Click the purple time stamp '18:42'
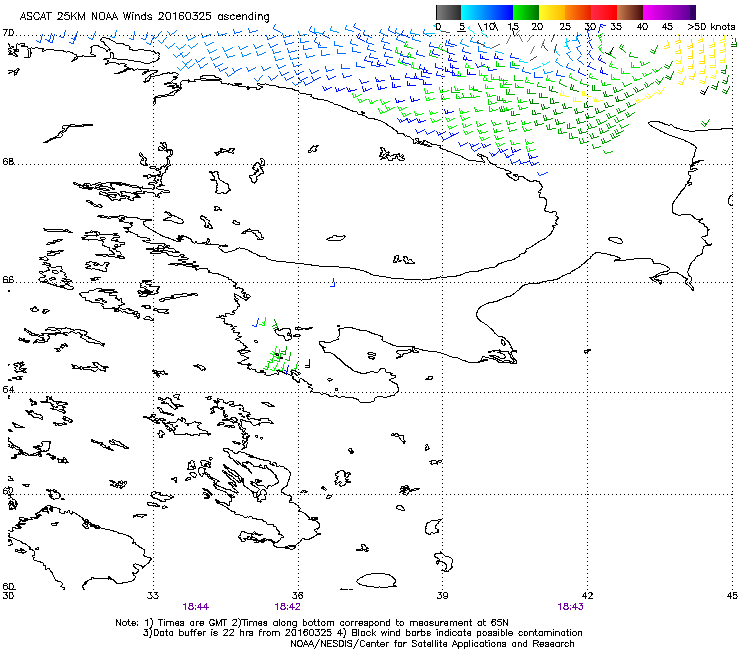740x650 pixels. pos(287,607)
